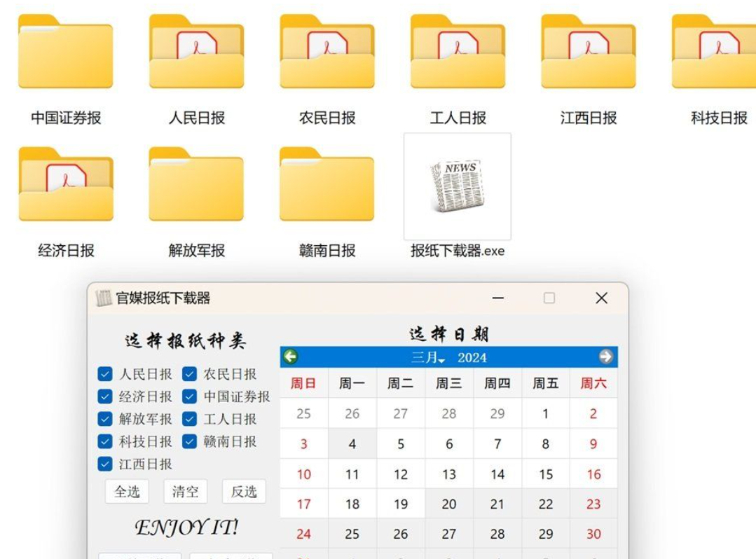Select the 报纸下载器.exe newspaper icon

[x=458, y=186]
